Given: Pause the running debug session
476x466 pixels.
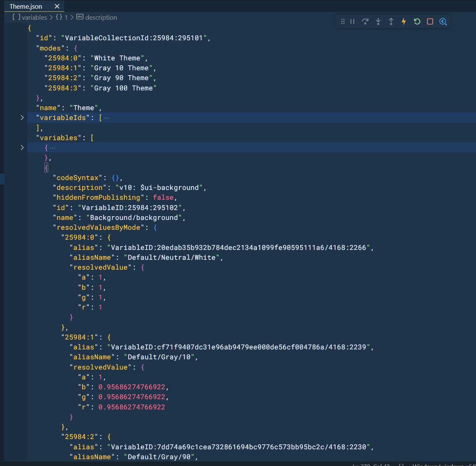Looking at the screenshot, I should click(352, 22).
